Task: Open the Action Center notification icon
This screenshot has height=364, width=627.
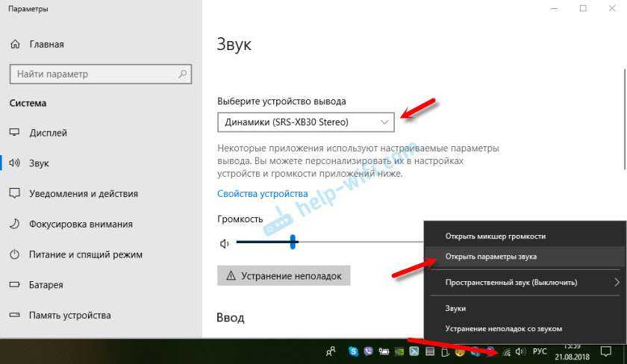Action: (x=606, y=351)
